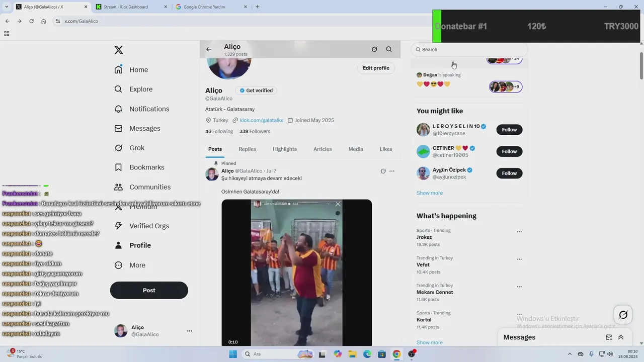This screenshot has width=644, height=362.
Task: Click the Windows Start button
Action: [x=233, y=354]
